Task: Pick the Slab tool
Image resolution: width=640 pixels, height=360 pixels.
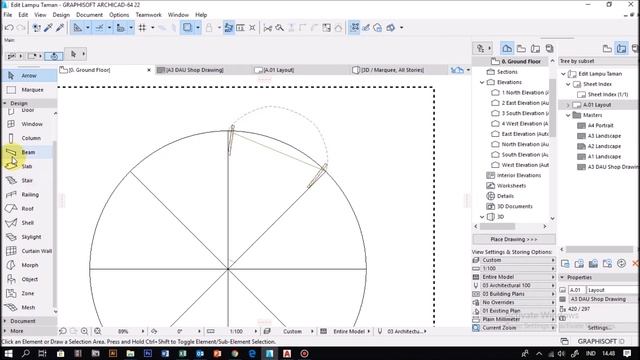Action: [29, 166]
